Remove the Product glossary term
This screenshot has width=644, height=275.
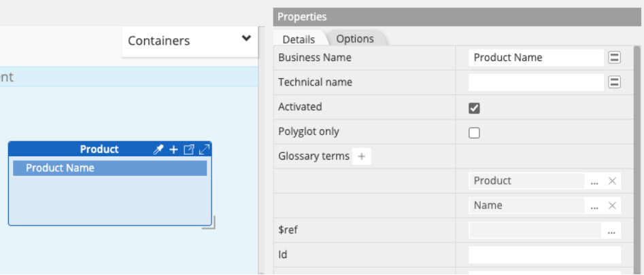click(612, 181)
